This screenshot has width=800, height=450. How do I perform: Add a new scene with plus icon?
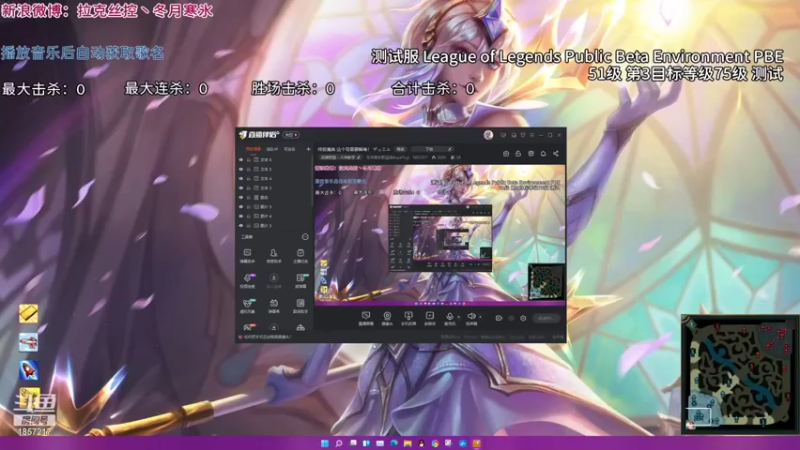coord(308,149)
